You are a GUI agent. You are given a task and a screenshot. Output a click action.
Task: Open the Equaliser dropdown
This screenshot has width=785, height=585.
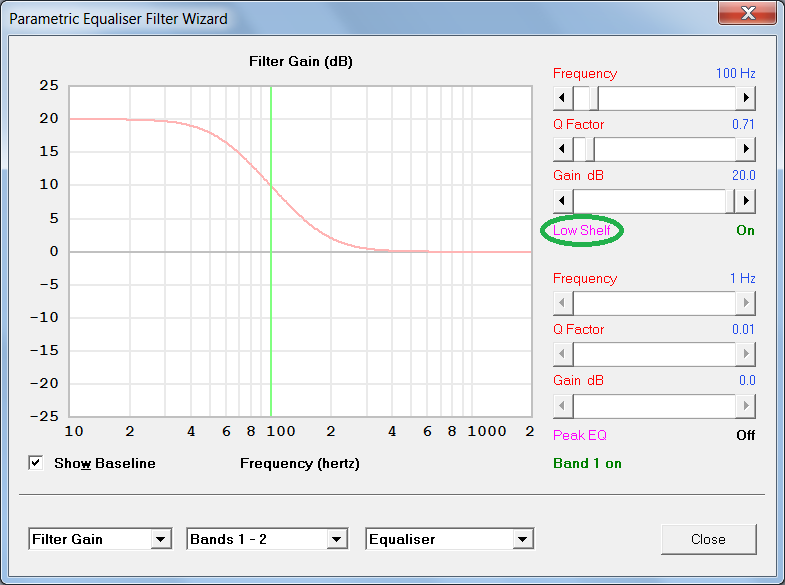pos(523,539)
